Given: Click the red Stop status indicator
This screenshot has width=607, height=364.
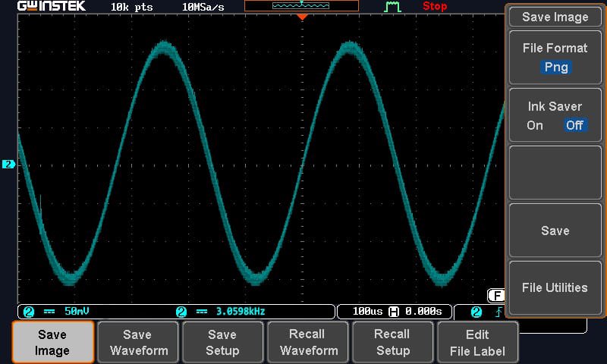Looking at the screenshot, I should (435, 6).
